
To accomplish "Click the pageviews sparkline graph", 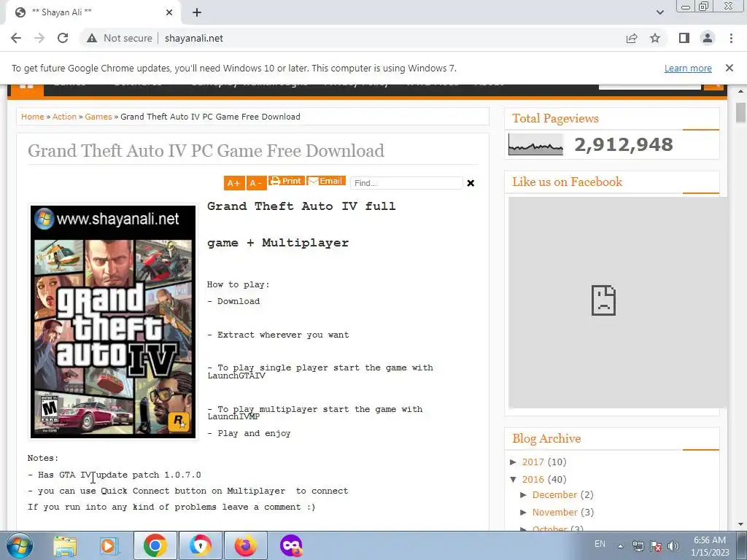I will [x=535, y=144].
